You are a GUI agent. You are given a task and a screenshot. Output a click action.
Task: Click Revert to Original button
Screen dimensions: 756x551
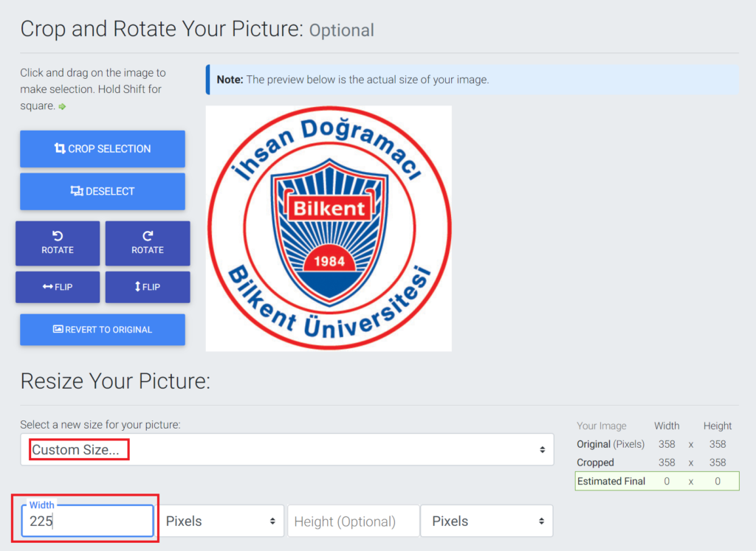[x=102, y=330]
